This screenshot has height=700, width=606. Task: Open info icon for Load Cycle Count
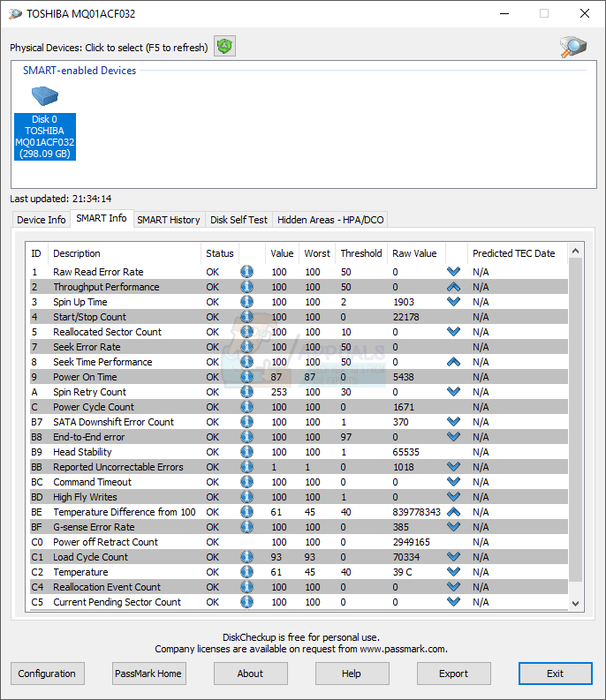[246, 557]
